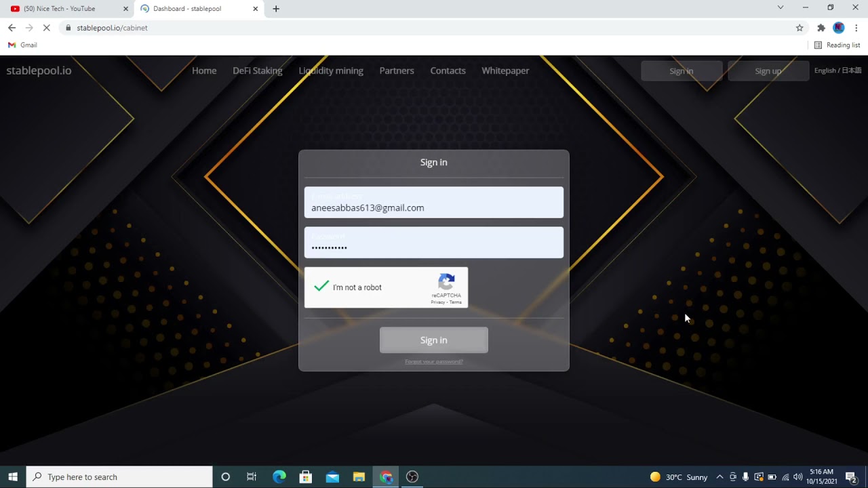Screen dimensions: 868x488
Task: Open the Partners page
Action: [397, 70]
